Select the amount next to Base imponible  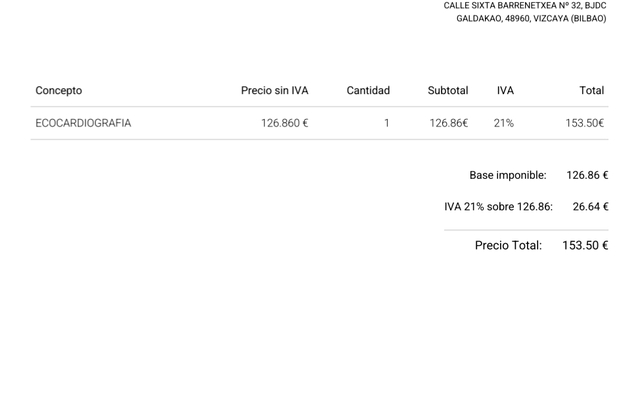[x=587, y=175]
